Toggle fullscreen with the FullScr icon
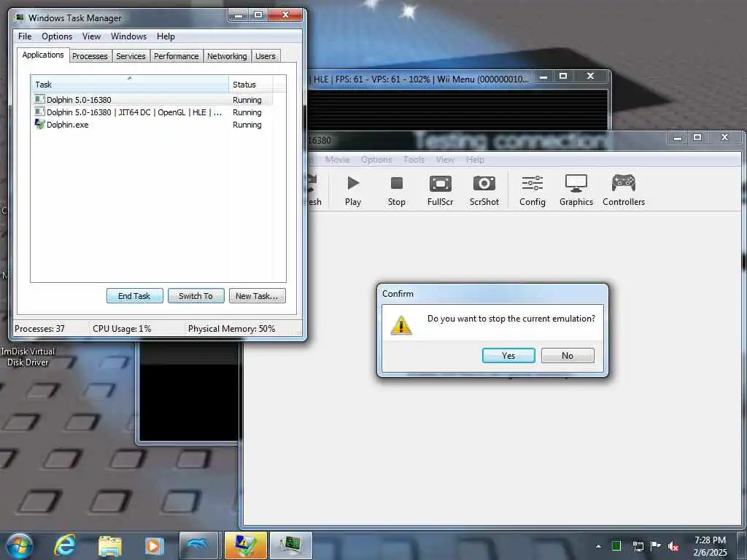747x560 pixels. coord(440,190)
